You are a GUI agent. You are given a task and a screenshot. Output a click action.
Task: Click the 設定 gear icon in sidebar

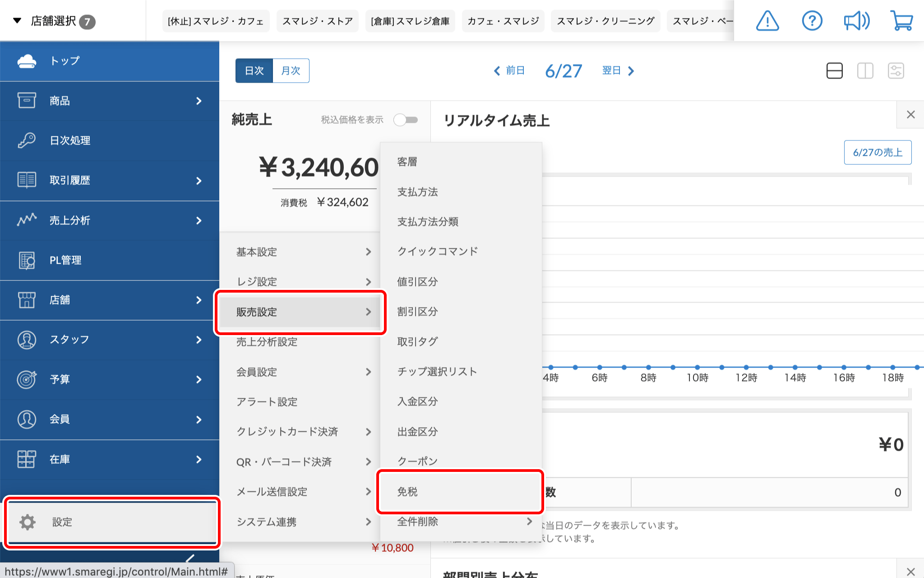click(x=28, y=522)
